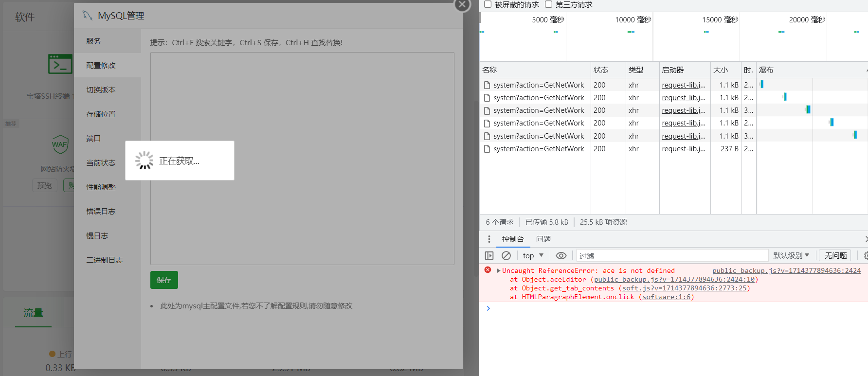Toggle the console sidebar panel icon

[x=489, y=255]
